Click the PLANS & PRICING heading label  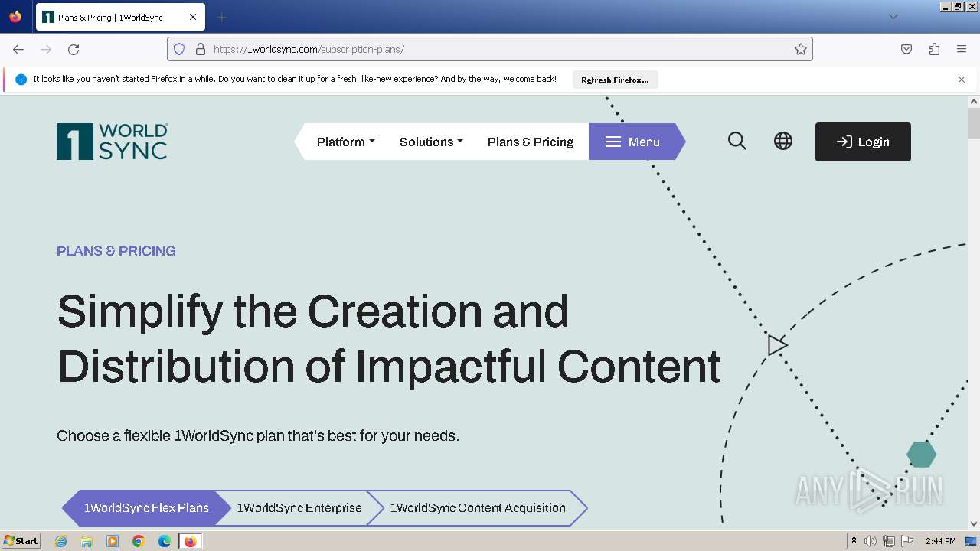point(116,251)
